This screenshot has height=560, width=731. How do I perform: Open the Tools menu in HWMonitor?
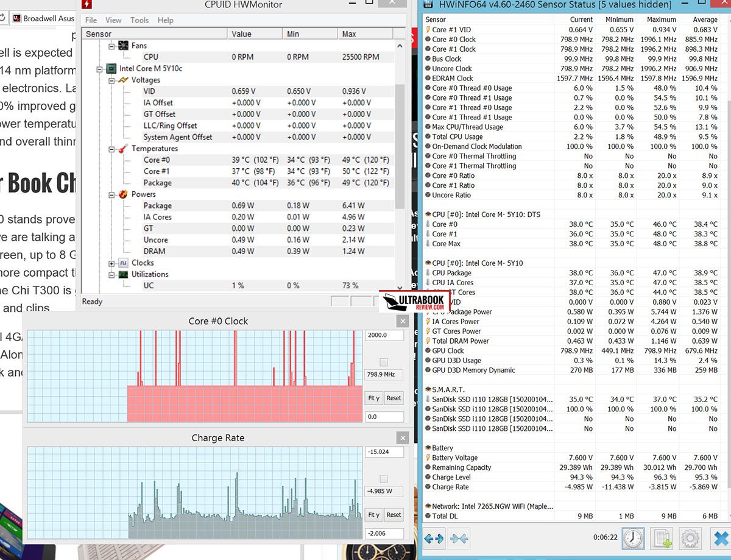(x=139, y=20)
